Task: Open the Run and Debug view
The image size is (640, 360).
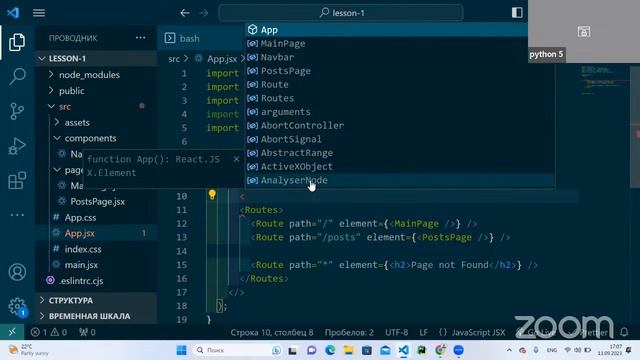Action: pyautogui.click(x=17, y=146)
